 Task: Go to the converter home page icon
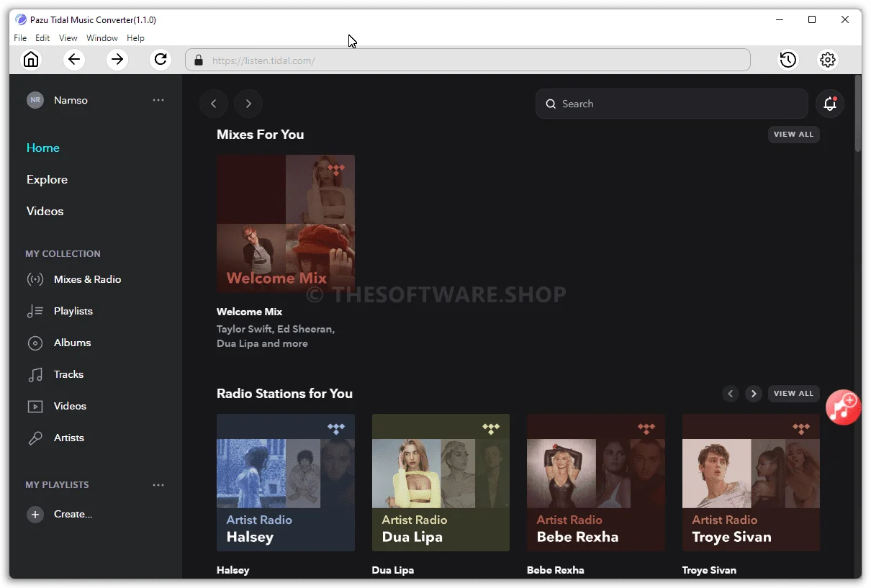31,60
